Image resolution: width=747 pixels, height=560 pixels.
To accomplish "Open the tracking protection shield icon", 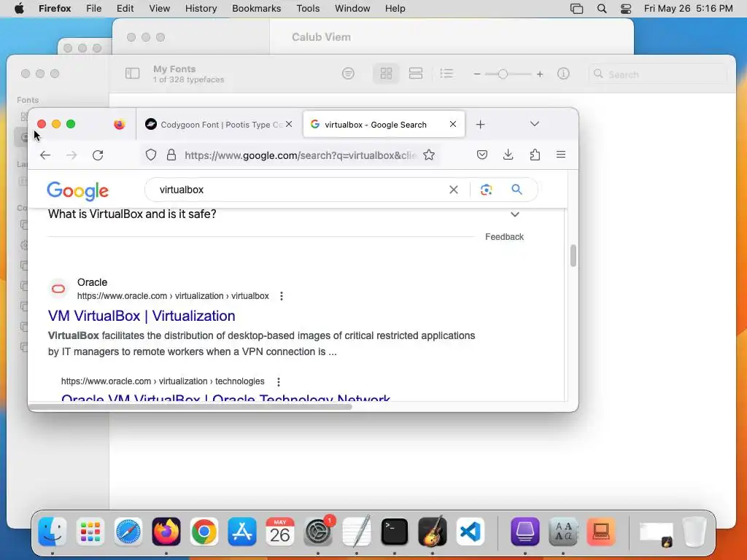I will (x=151, y=155).
